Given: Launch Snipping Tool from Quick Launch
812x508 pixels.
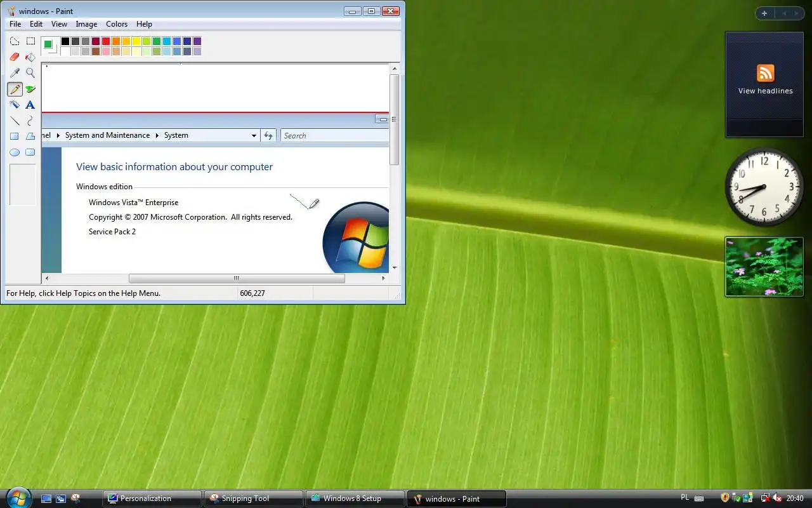Looking at the screenshot, I should pyautogui.click(x=75, y=498).
